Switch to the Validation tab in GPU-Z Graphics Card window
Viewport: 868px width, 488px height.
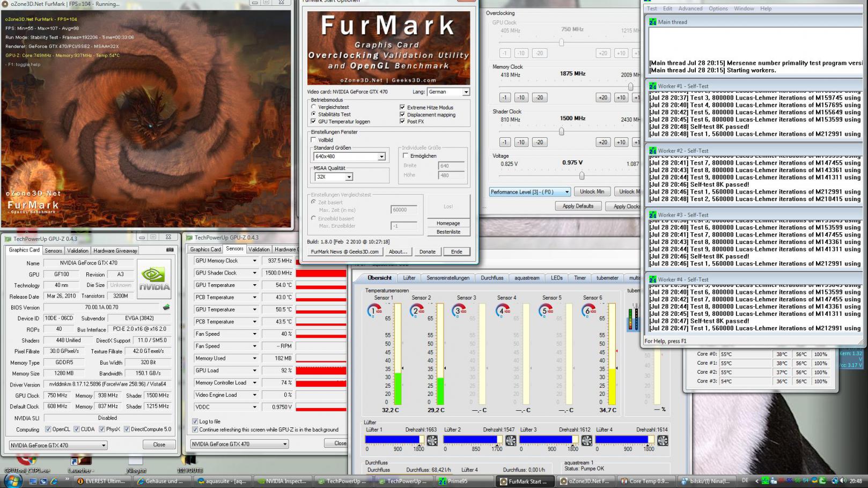(x=78, y=250)
